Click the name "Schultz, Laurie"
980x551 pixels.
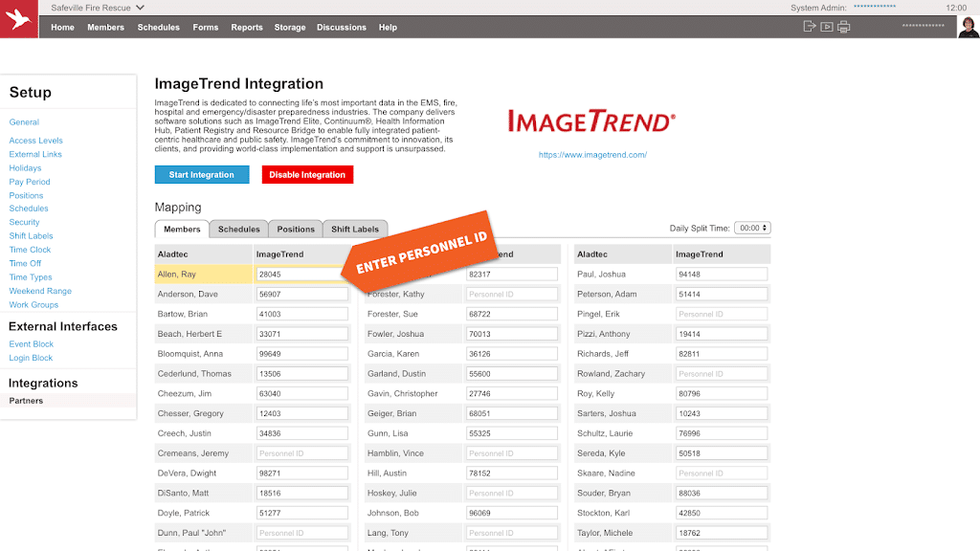click(605, 433)
